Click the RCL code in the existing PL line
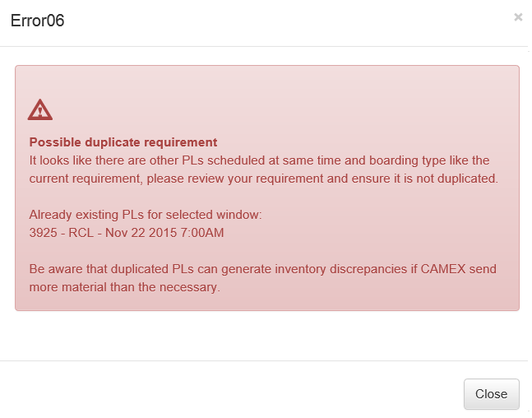Screen dimensions: 532x418 pyautogui.click(x=81, y=233)
